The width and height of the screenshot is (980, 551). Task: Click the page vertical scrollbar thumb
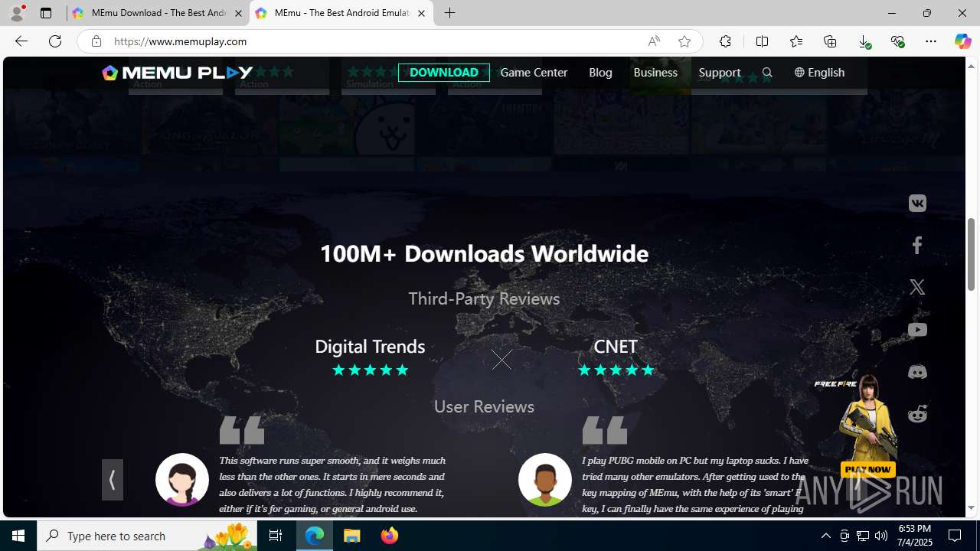tap(971, 254)
